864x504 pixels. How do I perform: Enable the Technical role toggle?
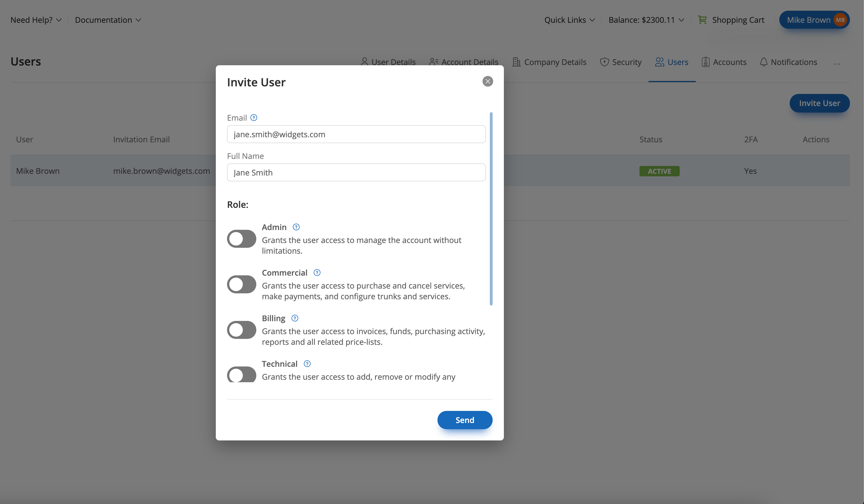pos(241,374)
